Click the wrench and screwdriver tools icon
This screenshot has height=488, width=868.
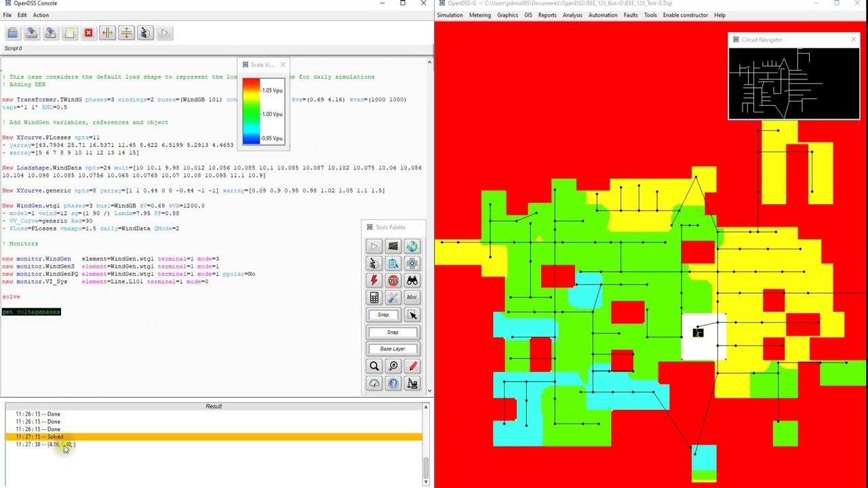(393, 298)
